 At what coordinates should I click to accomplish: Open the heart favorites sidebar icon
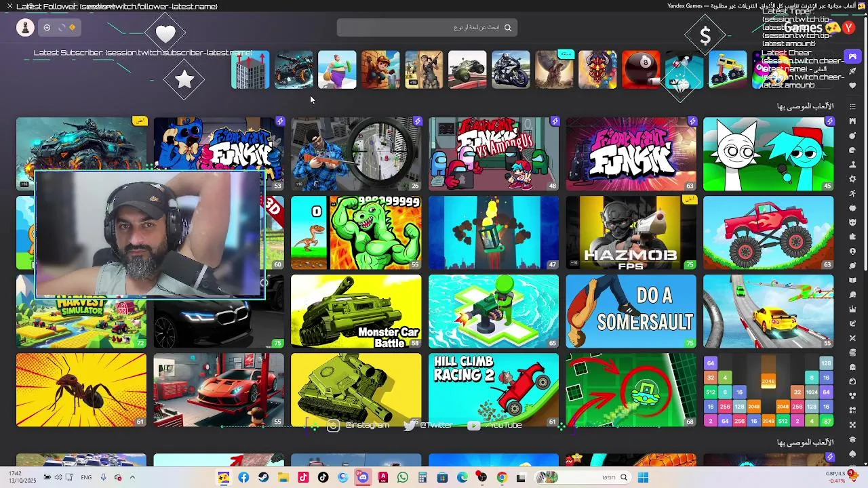(852, 85)
